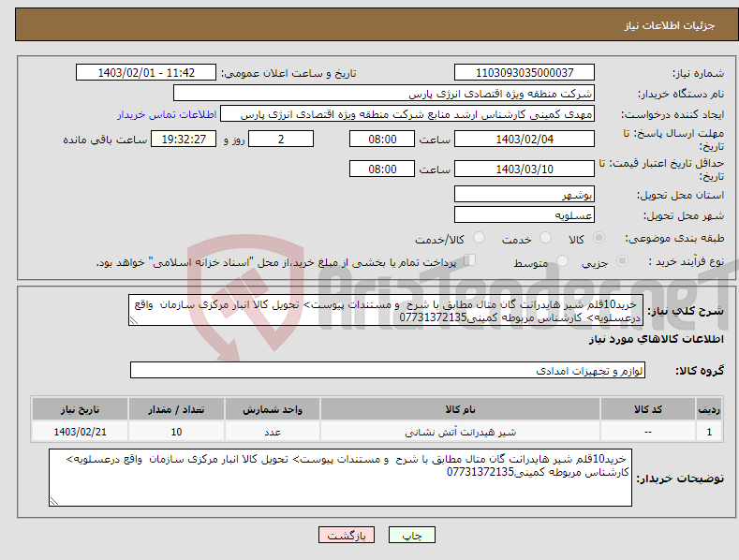Select the متوسط purchase type radio
This screenshot has width=739, height=560.
pos(562,261)
